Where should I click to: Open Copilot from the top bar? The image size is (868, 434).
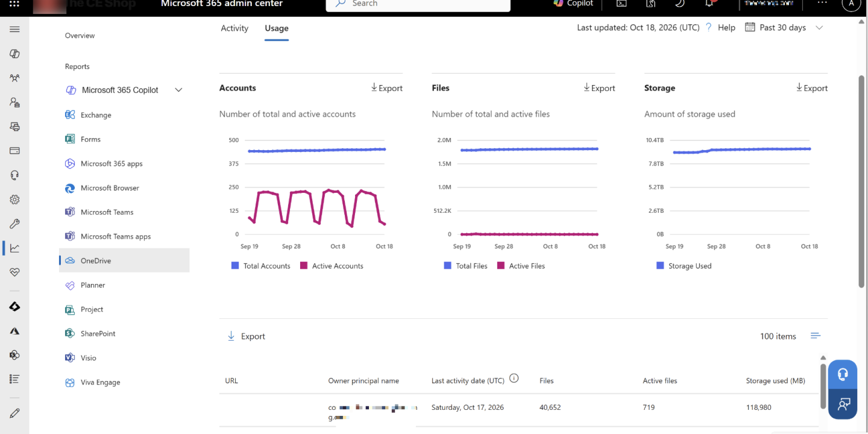[573, 4]
